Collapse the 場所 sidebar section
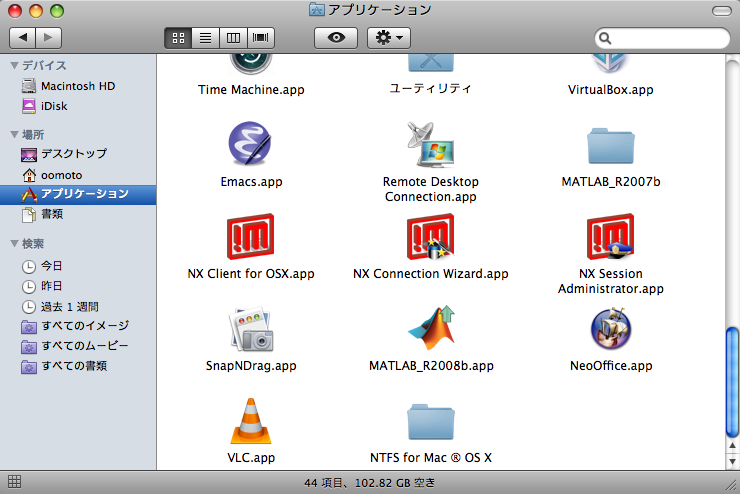Viewport: 740px width, 494px height. tap(14, 134)
